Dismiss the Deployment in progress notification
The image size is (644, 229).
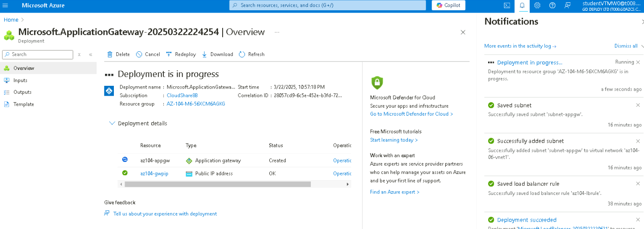[638, 62]
